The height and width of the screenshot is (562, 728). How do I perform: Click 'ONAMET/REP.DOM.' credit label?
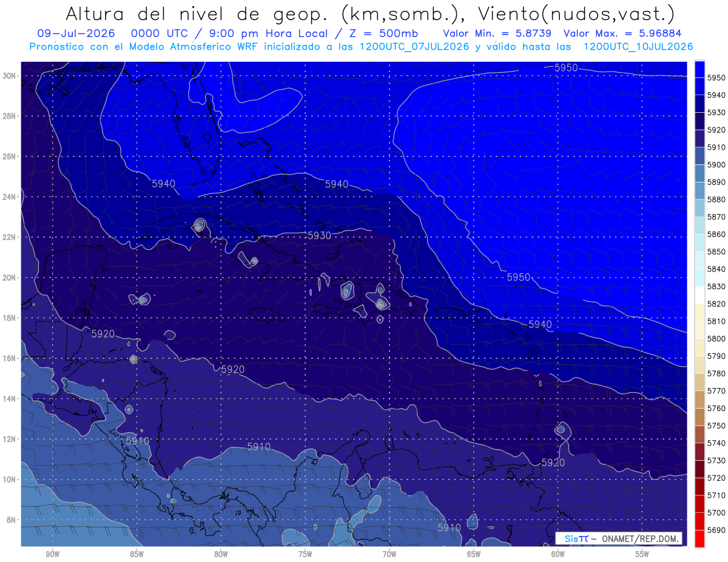[x=640, y=538]
